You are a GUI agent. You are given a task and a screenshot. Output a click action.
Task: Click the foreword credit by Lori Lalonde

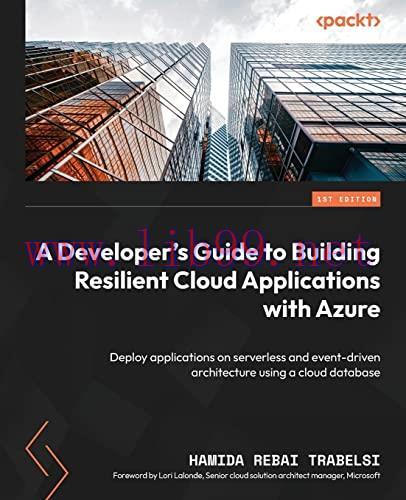click(x=246, y=475)
